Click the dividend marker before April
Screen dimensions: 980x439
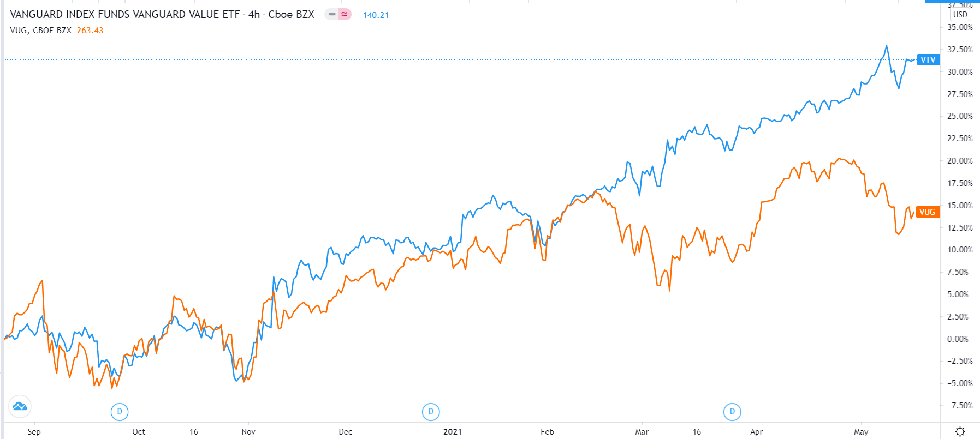click(732, 412)
